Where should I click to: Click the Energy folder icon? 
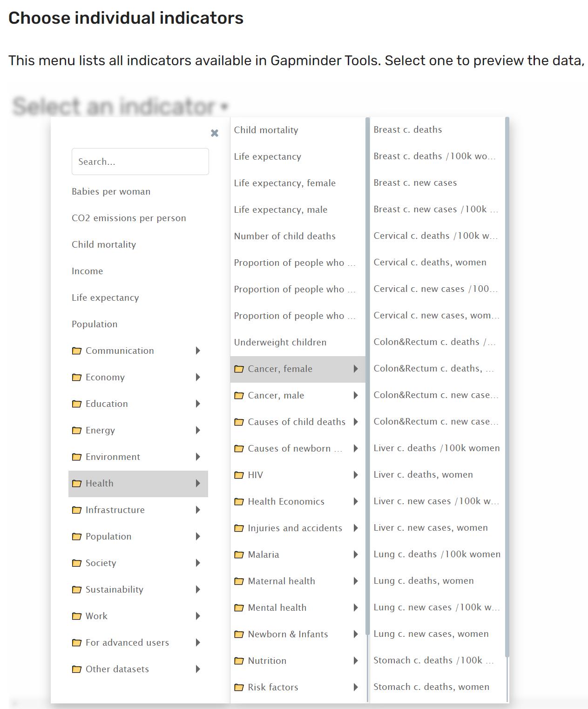click(77, 431)
